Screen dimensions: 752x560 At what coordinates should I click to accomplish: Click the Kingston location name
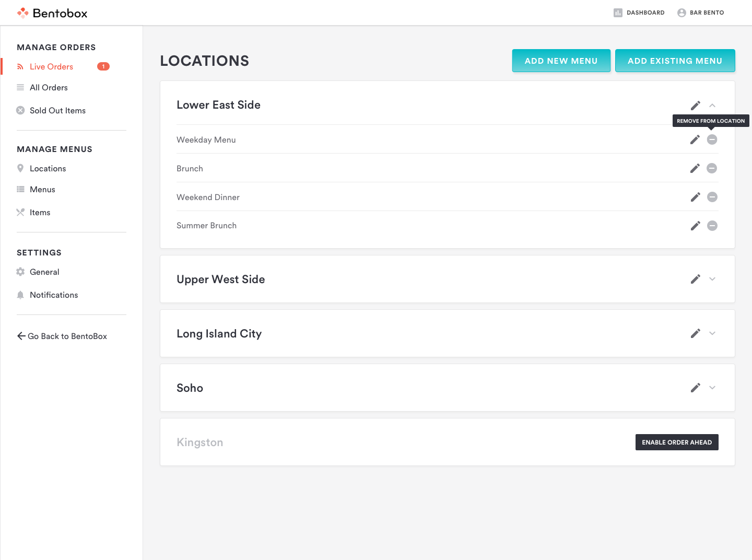pos(199,442)
